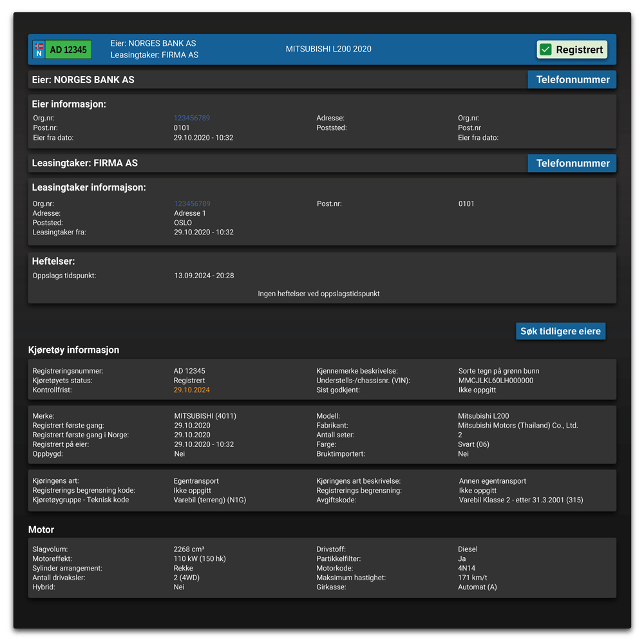
Task: Select the 'Eier informasjon:' heading
Action: pos(69,104)
